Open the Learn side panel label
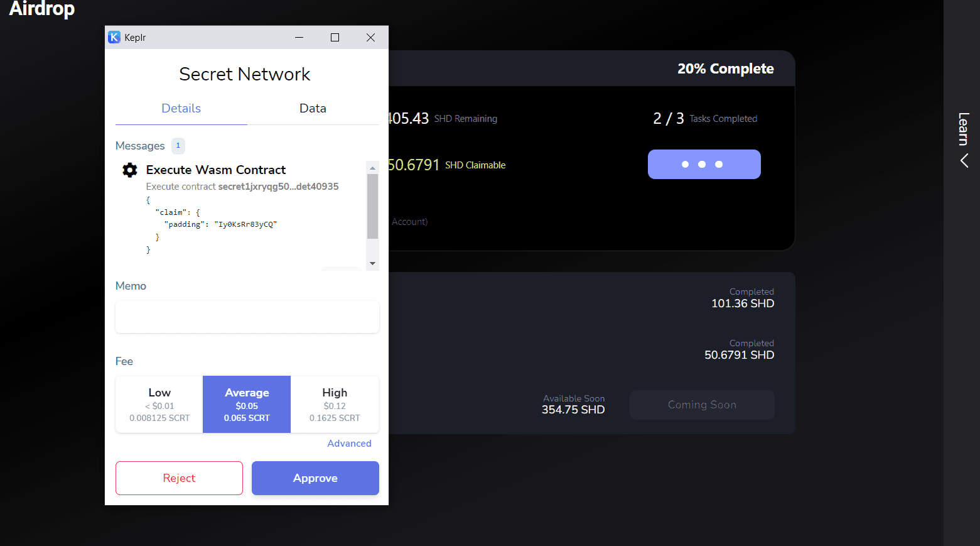Image resolution: width=980 pixels, height=546 pixels. pyautogui.click(x=964, y=129)
